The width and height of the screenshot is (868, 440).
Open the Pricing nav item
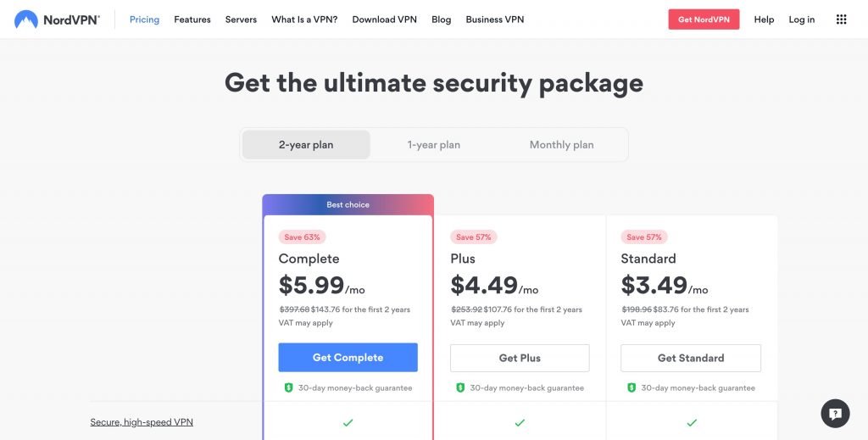click(x=144, y=19)
